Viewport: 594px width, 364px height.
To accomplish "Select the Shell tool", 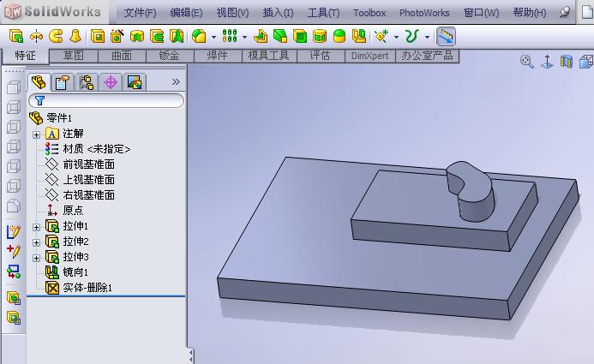I will click(x=300, y=36).
